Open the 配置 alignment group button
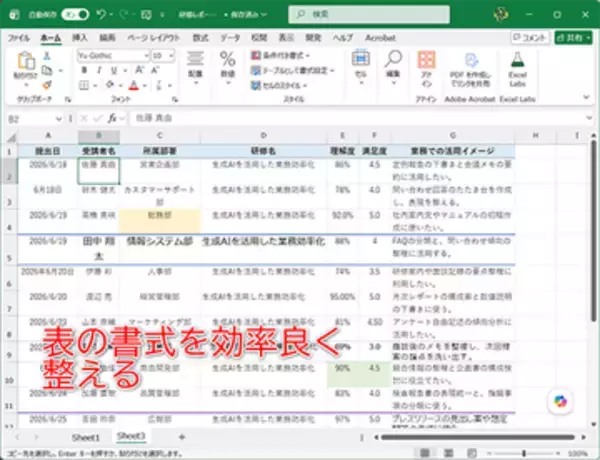600x460 pixels. tap(195, 68)
